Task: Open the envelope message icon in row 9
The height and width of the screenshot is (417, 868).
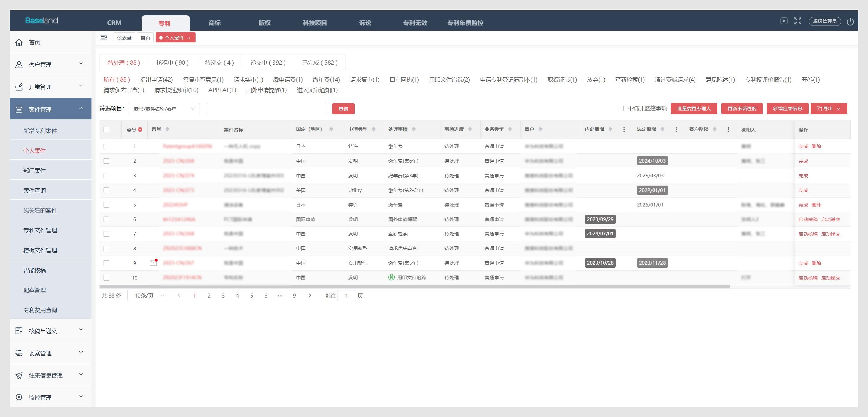Action: (x=153, y=262)
